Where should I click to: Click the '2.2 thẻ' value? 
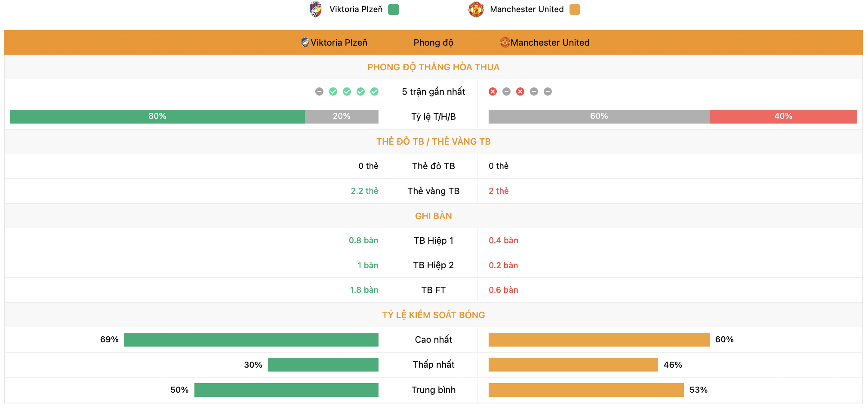[x=365, y=191]
